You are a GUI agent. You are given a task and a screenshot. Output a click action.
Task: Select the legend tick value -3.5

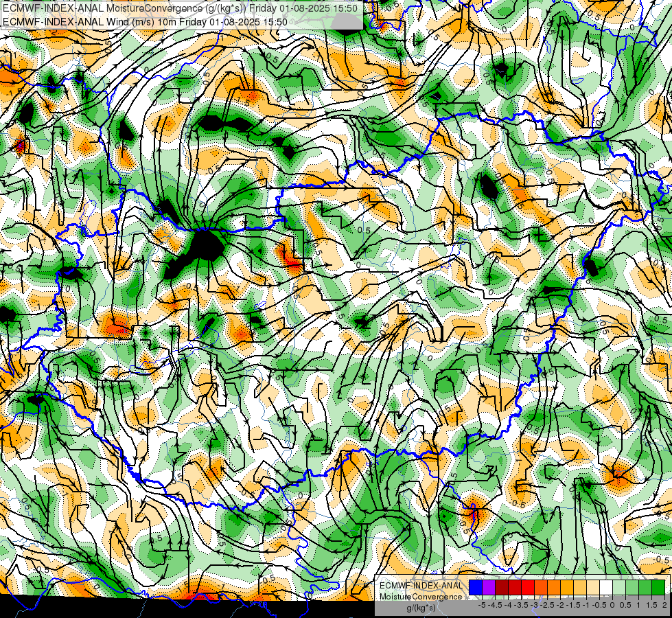tap(522, 605)
